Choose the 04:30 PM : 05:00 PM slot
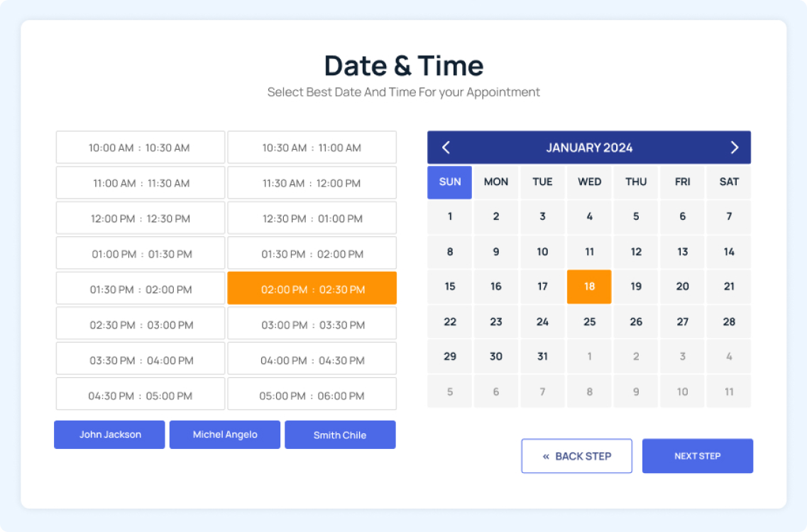This screenshot has width=807, height=532. [140, 396]
